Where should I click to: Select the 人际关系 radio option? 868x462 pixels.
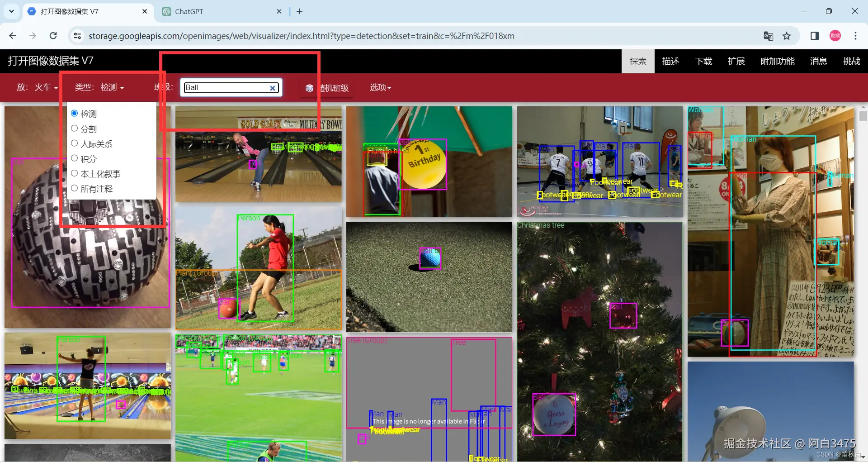pos(75,143)
